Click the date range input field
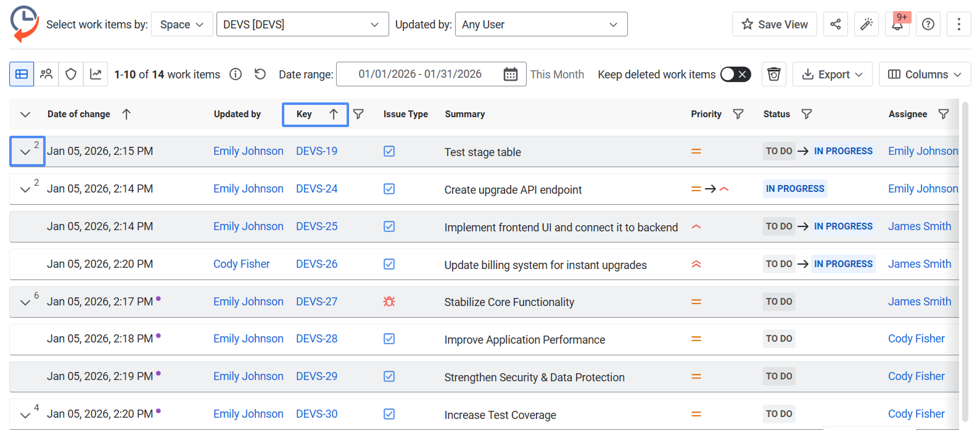Screen dimensions: 980x430 tap(419, 74)
